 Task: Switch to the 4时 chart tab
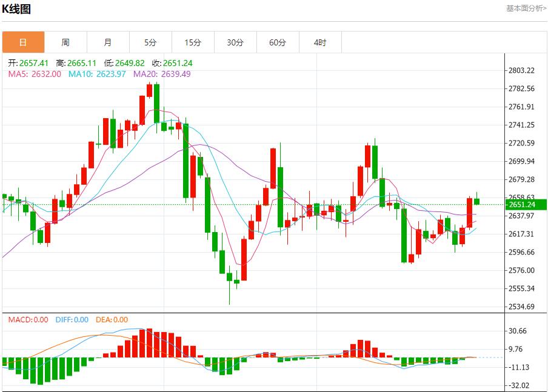[x=320, y=42]
